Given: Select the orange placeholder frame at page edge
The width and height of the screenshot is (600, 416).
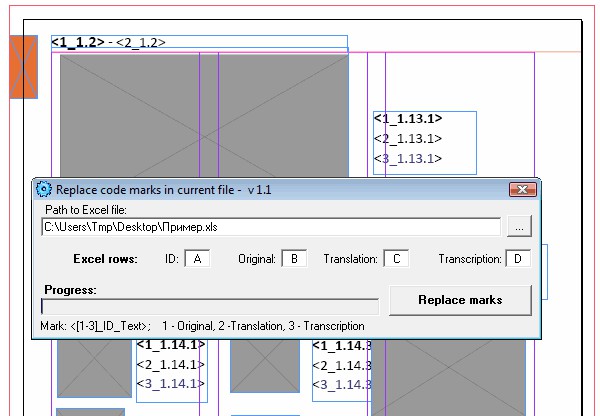Looking at the screenshot, I should pyautogui.click(x=23, y=67).
